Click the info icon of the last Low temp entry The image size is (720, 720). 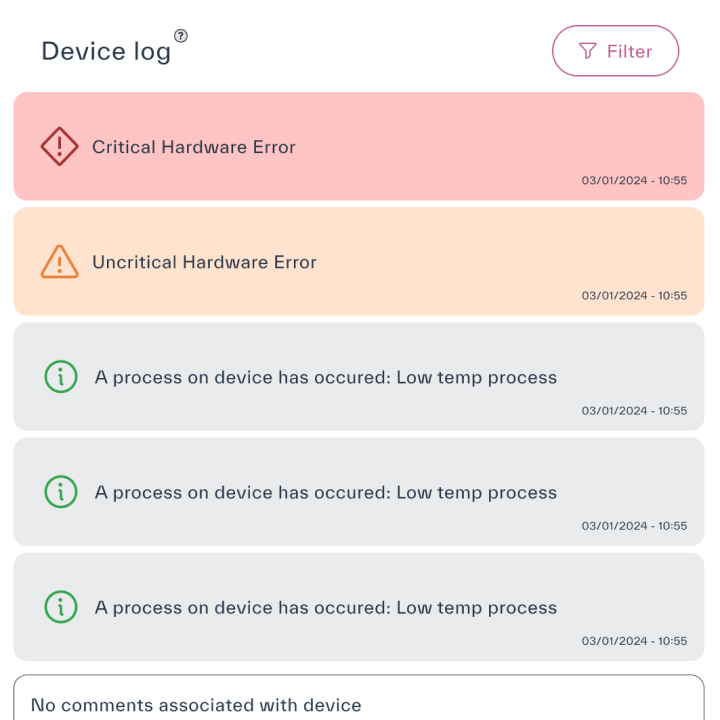tap(61, 607)
